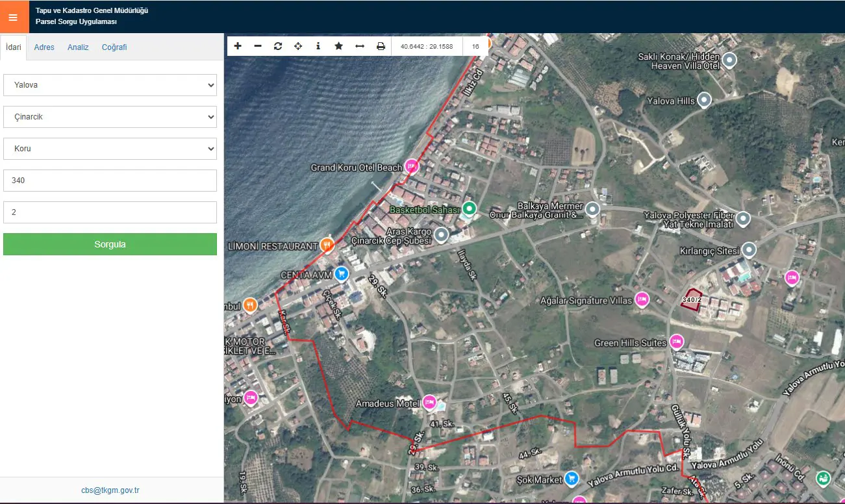Open the neighborhood dropdown showing Koru
Screen dimensions: 845x504
(x=110, y=149)
